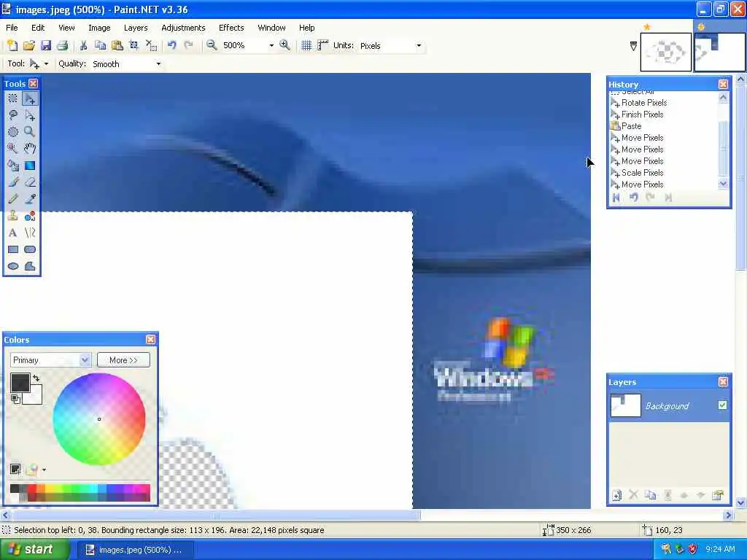This screenshot has width=747, height=560.
Task: Select the Color Picker tool
Action: (x=29, y=199)
